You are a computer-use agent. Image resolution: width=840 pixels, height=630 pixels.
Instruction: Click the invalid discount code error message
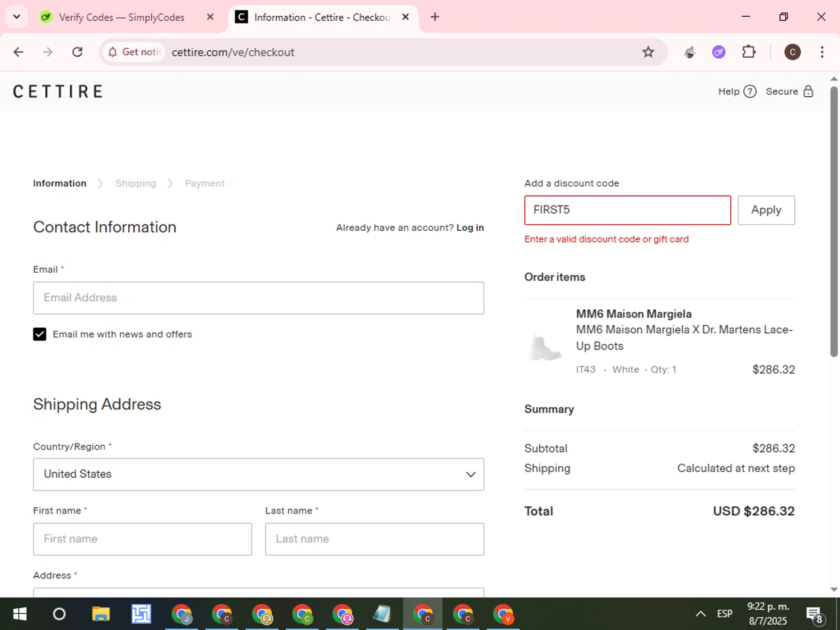click(606, 239)
